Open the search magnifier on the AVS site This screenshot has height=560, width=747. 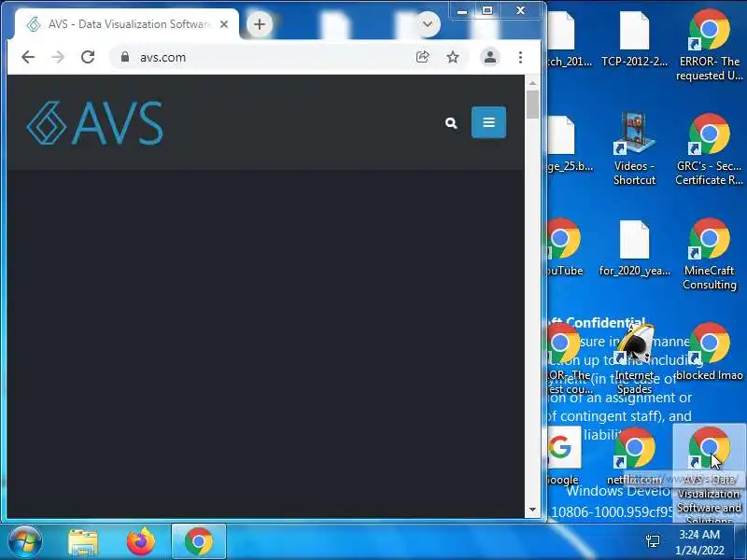(451, 123)
